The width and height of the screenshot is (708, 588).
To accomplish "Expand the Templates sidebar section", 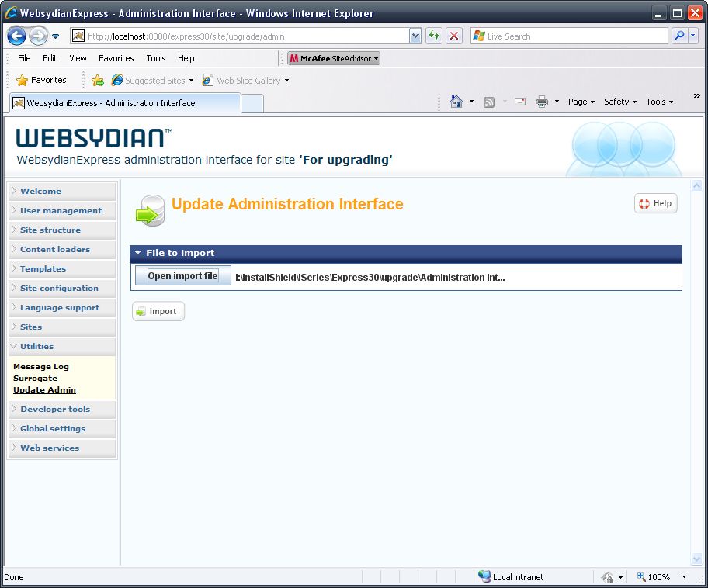I will (62, 269).
